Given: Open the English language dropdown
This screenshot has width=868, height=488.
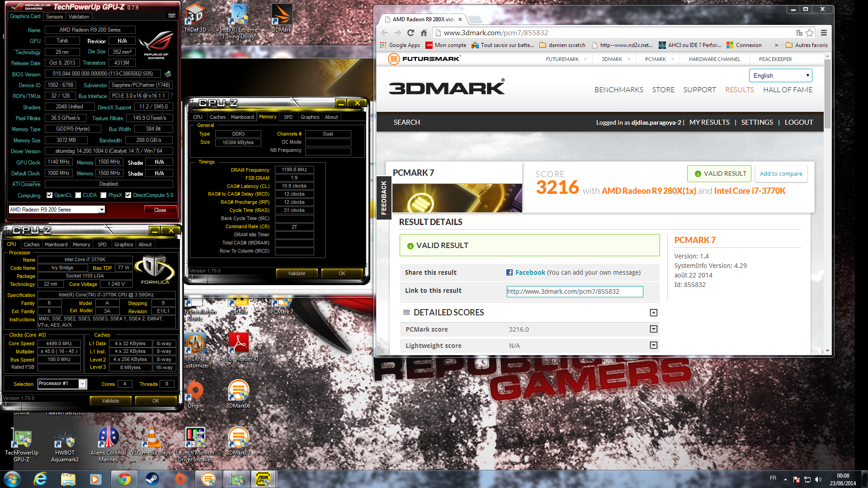Looking at the screenshot, I should point(780,75).
